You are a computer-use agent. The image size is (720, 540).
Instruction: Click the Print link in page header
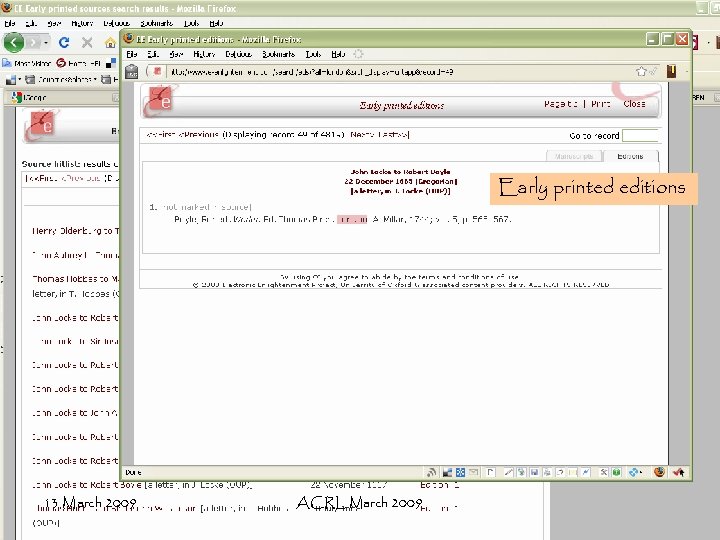pyautogui.click(x=601, y=104)
